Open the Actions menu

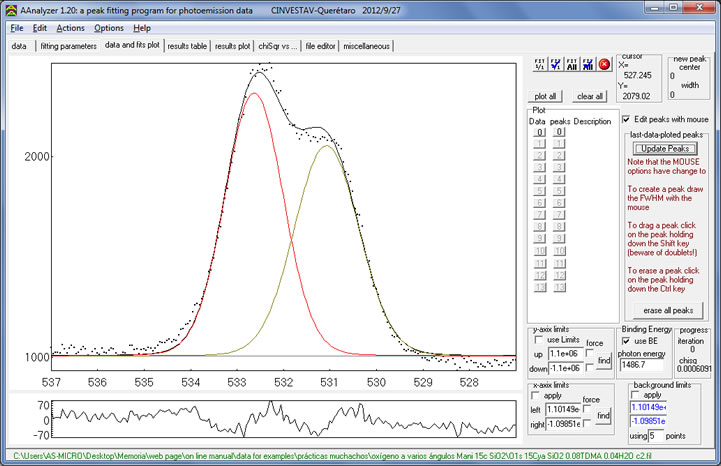point(71,28)
